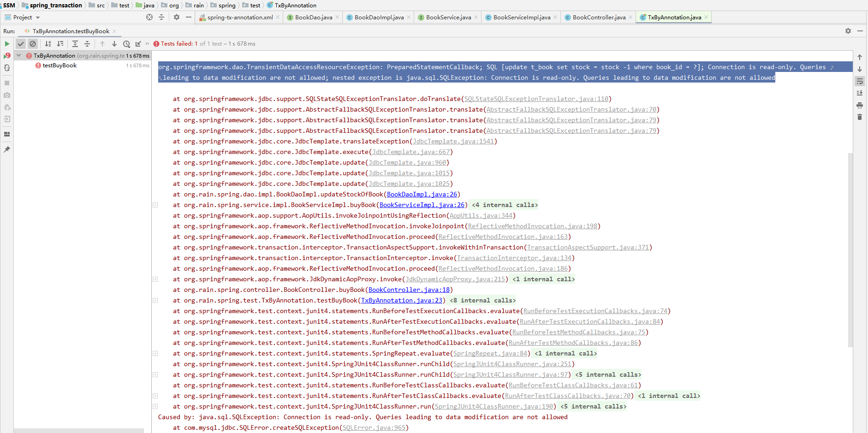The height and width of the screenshot is (433, 868).
Task: Open the TxByAnnotation.java:23 link
Action: [402, 301]
